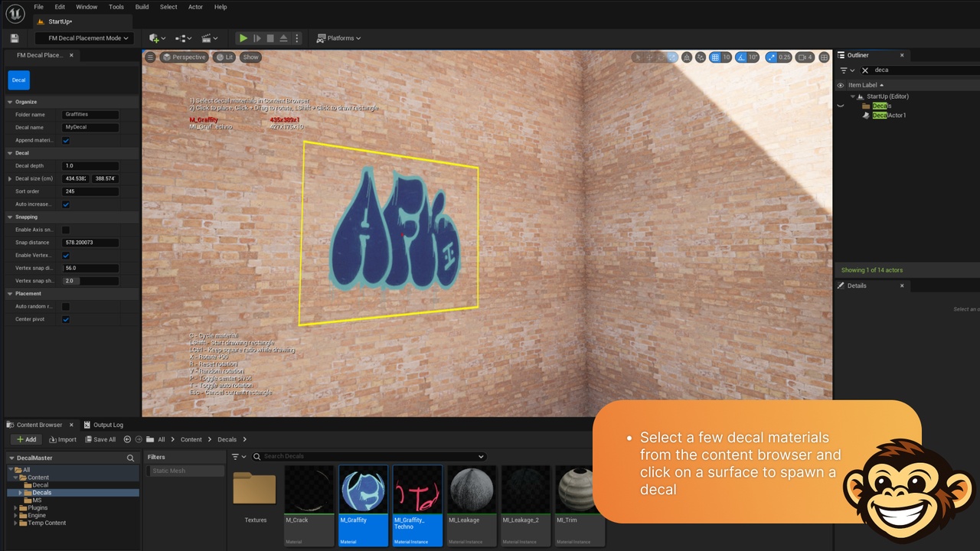This screenshot has height=551, width=980.
Task: Enable the Auto random rotation checkbox
Action: click(x=66, y=306)
